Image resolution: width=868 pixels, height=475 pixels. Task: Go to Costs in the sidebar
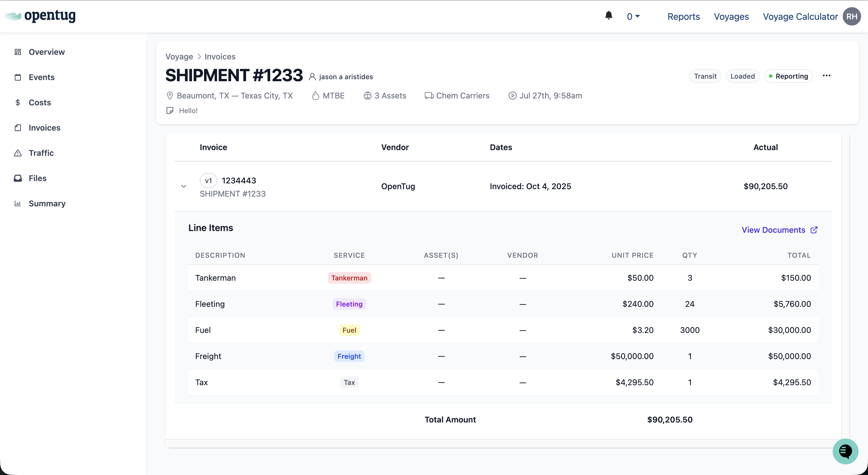tap(40, 102)
